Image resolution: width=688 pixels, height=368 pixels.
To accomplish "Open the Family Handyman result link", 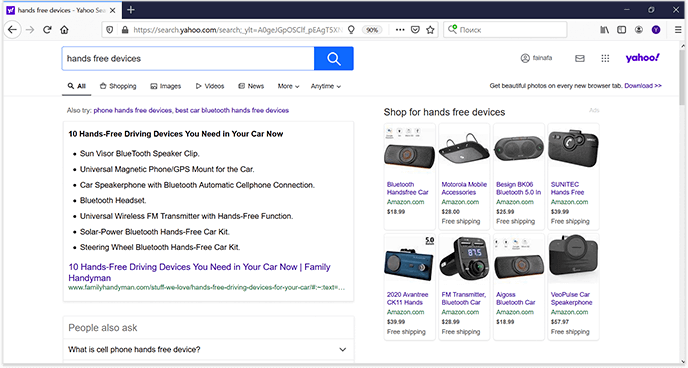I will click(x=199, y=272).
